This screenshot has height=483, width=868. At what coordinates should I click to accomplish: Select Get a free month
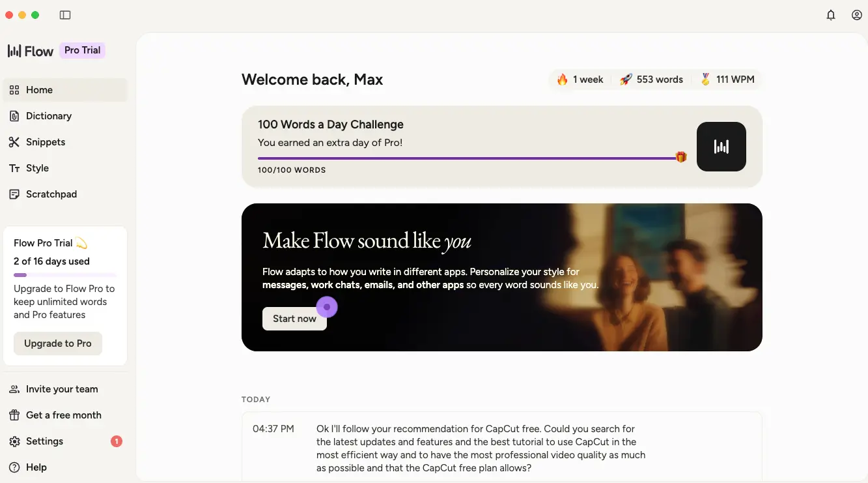click(63, 415)
